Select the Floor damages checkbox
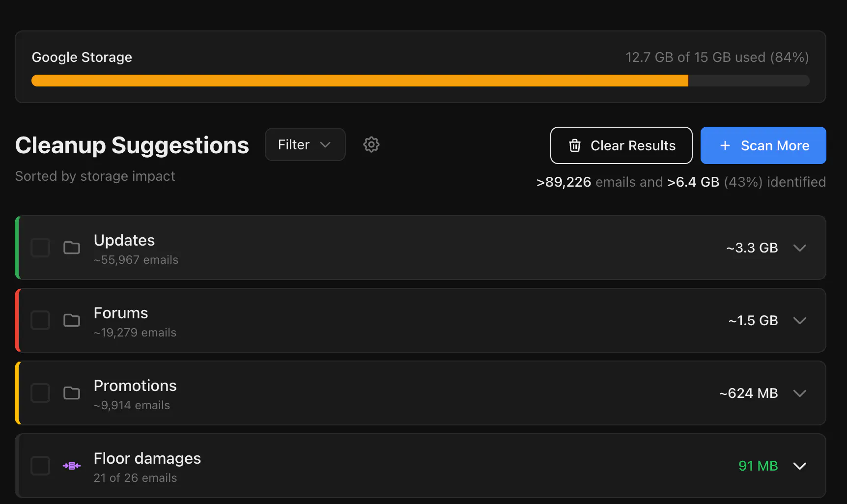847x504 pixels. tap(40, 466)
